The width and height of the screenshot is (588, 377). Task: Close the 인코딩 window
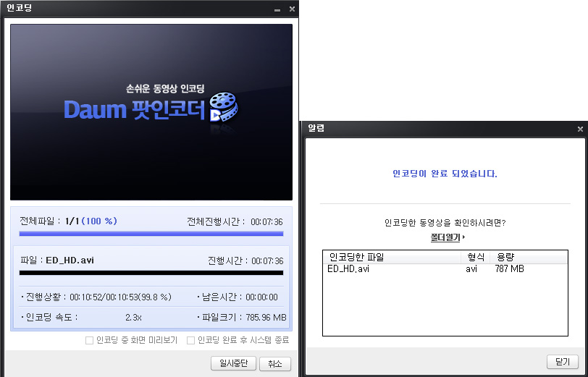coord(292,9)
